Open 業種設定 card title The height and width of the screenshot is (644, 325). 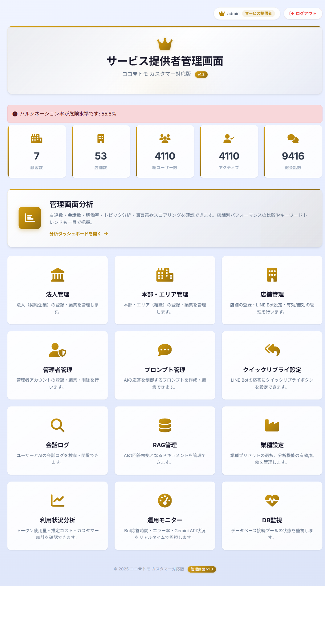[272, 445]
